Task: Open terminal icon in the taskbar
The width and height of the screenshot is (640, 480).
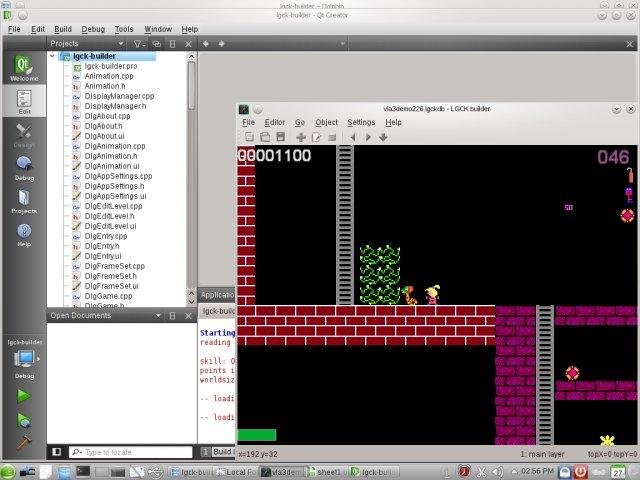Action: (x=83, y=472)
